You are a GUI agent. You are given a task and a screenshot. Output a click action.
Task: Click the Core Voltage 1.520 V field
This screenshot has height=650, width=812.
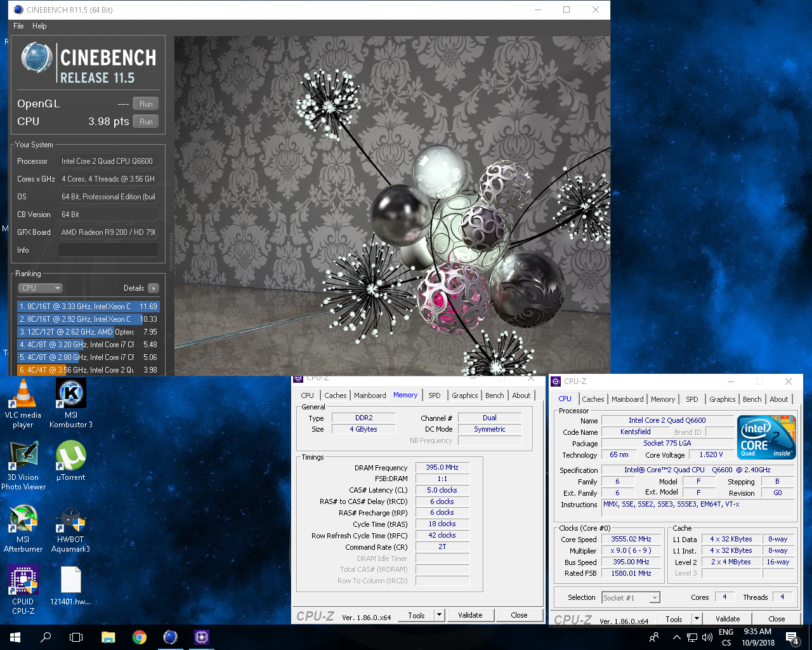pyautogui.click(x=711, y=454)
